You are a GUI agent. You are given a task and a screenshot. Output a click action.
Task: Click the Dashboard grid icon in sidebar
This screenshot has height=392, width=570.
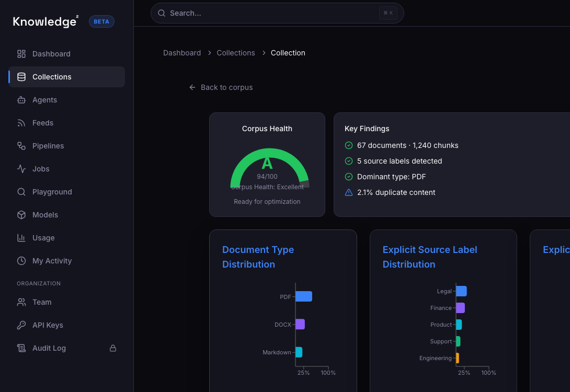click(x=21, y=54)
